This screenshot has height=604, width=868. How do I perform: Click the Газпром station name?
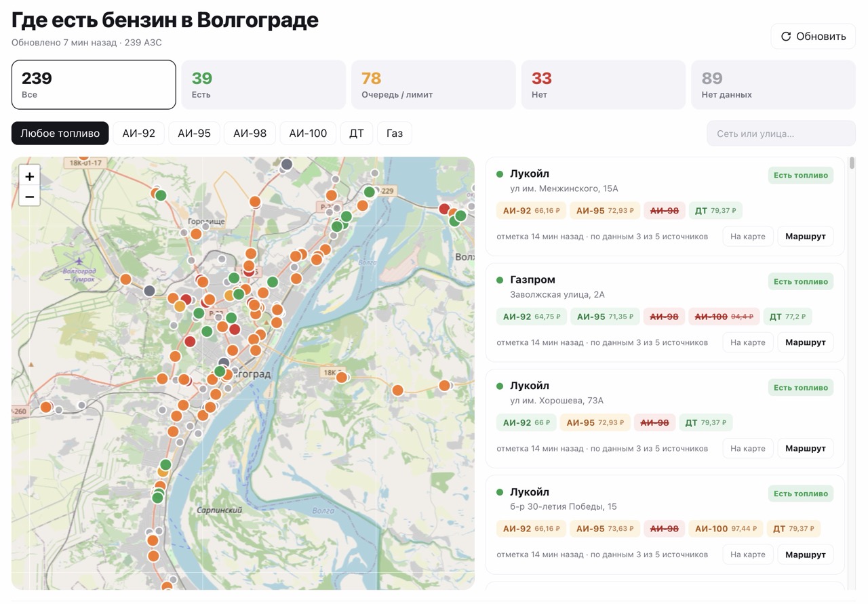(x=532, y=280)
